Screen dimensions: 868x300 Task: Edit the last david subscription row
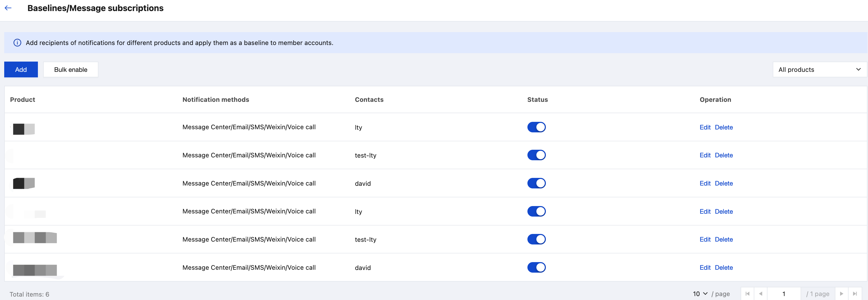coord(705,268)
